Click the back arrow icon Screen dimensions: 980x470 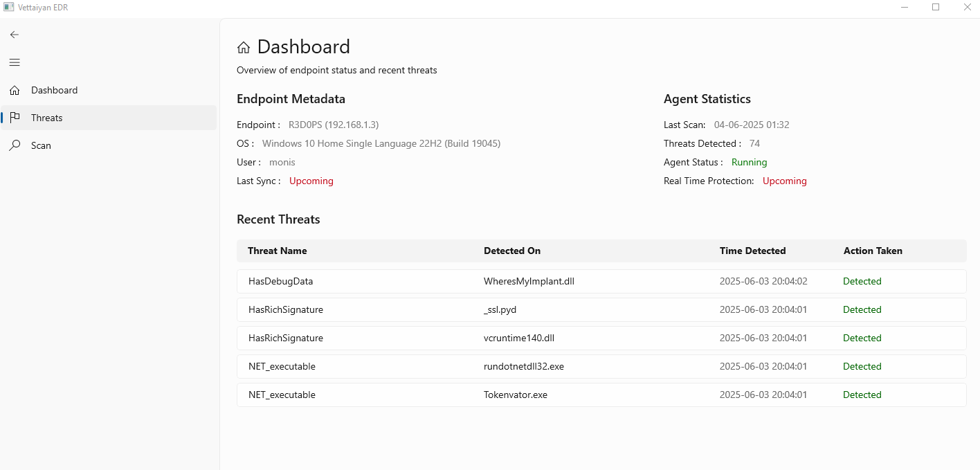[15, 35]
